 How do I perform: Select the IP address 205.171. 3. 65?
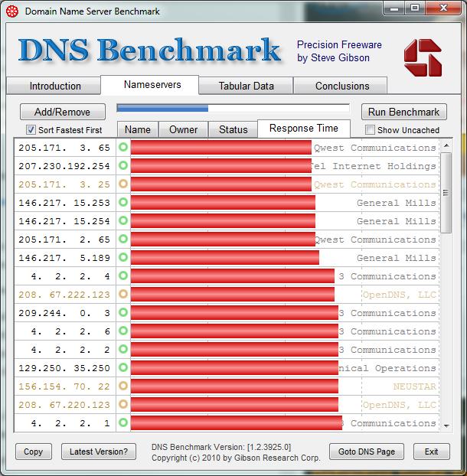[64, 148]
